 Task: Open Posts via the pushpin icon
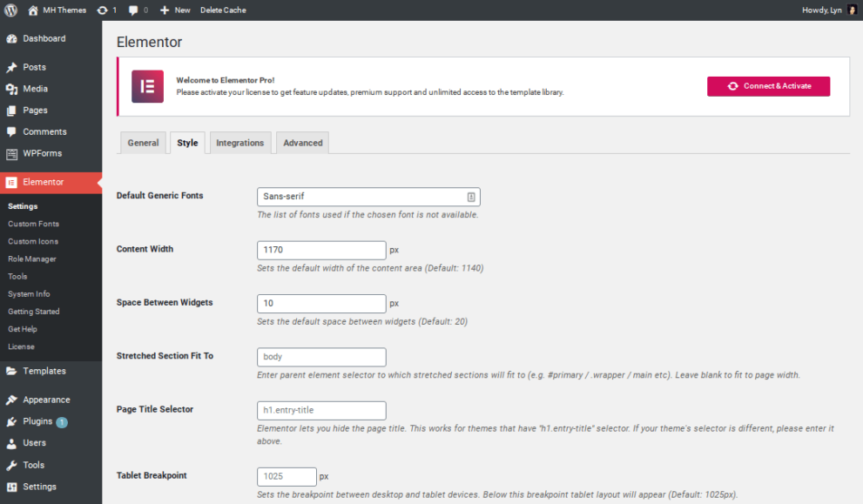click(x=12, y=66)
